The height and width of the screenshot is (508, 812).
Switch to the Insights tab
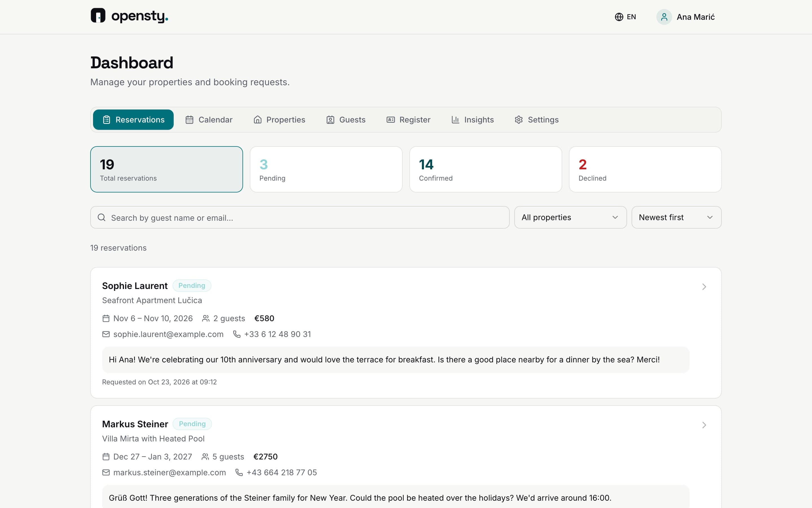(x=473, y=120)
